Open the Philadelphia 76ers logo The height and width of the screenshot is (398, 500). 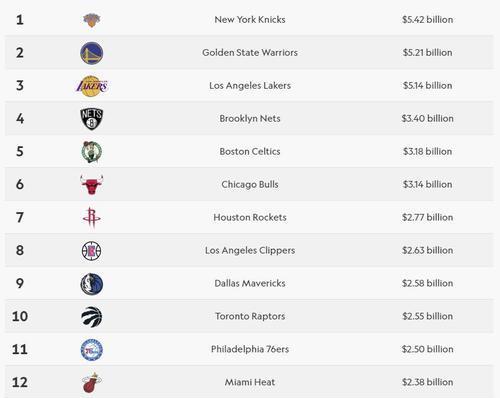click(92, 350)
